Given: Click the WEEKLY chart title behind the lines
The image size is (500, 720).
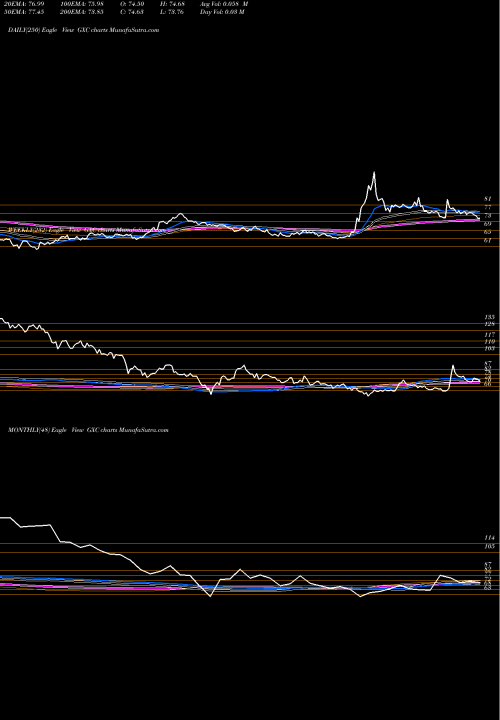Looking at the screenshot, I should pyautogui.click(x=87, y=229).
